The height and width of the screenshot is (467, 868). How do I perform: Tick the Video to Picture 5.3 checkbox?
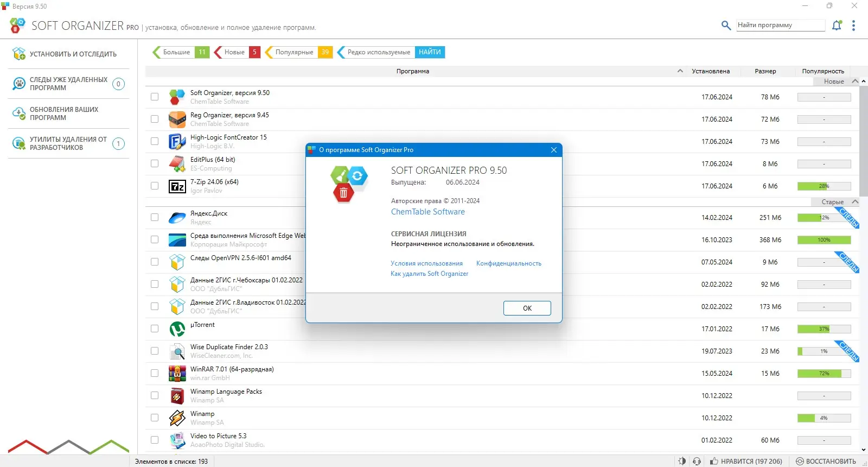(x=155, y=440)
